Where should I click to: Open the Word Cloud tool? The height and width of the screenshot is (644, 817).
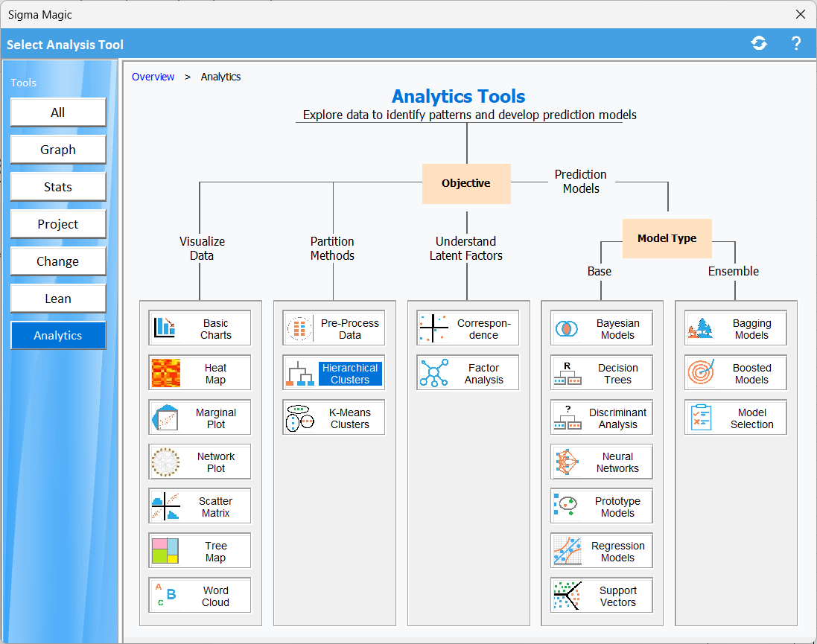[x=200, y=596]
